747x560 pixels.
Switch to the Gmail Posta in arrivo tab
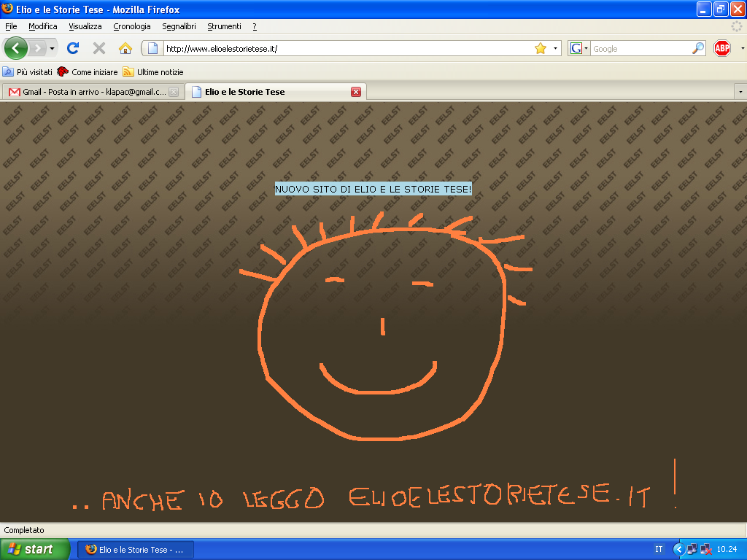[x=93, y=92]
